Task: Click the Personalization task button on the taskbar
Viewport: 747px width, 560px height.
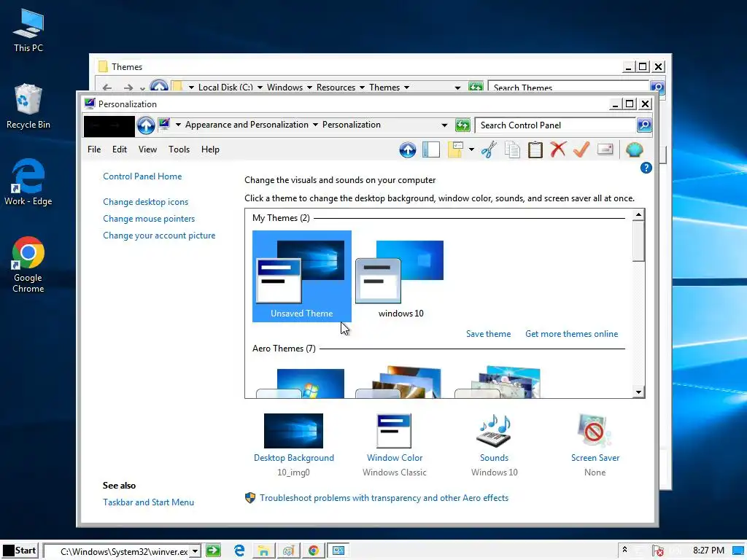Action: coord(338,551)
